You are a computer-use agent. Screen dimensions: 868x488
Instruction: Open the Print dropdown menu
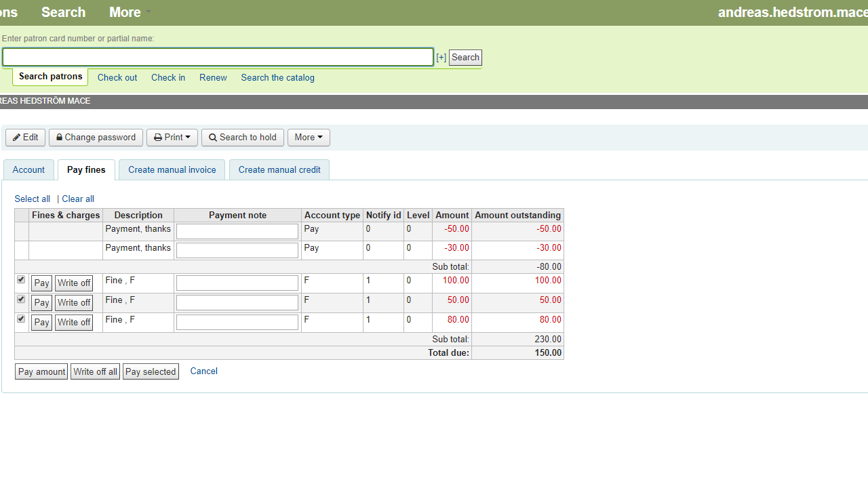172,138
